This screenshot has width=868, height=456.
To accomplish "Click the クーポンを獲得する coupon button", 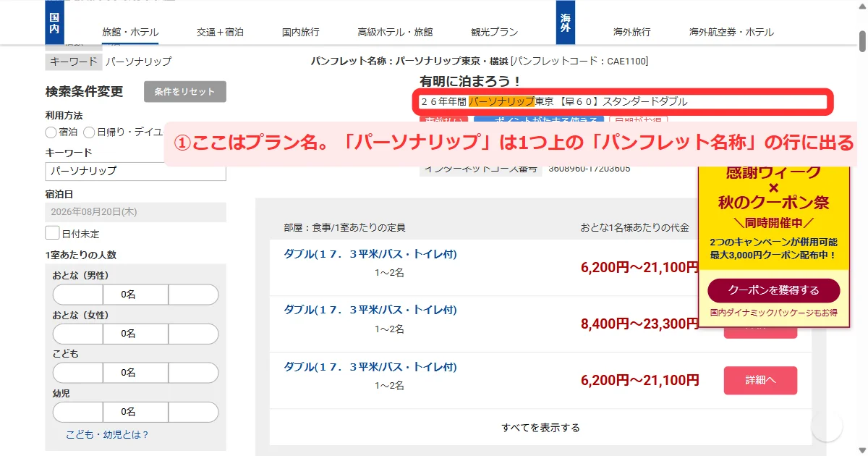I will (774, 290).
